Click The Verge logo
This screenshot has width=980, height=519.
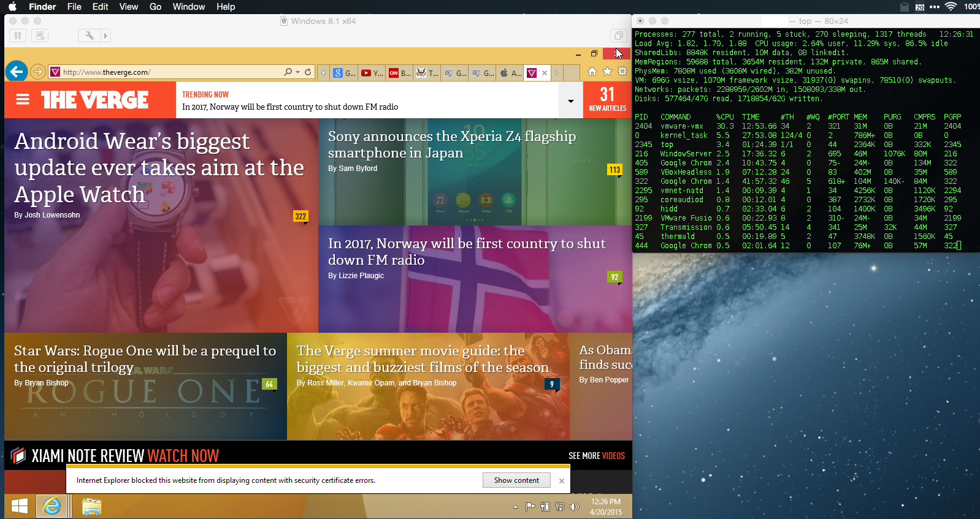(95, 99)
